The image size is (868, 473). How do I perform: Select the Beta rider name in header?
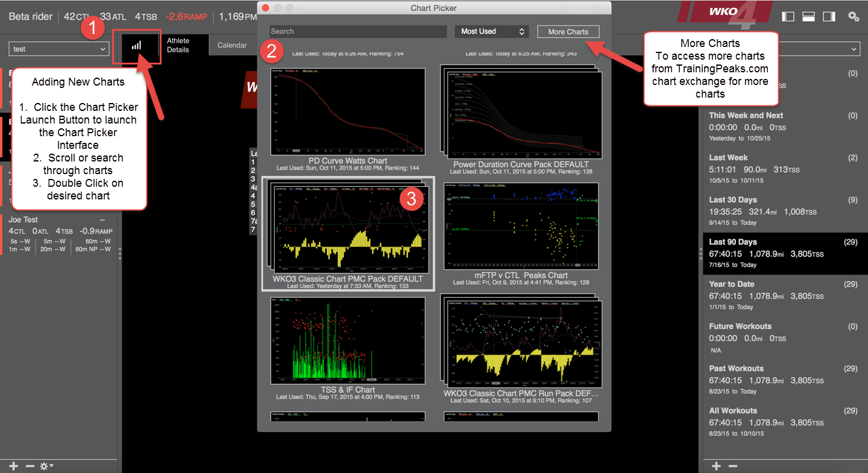[x=31, y=17]
